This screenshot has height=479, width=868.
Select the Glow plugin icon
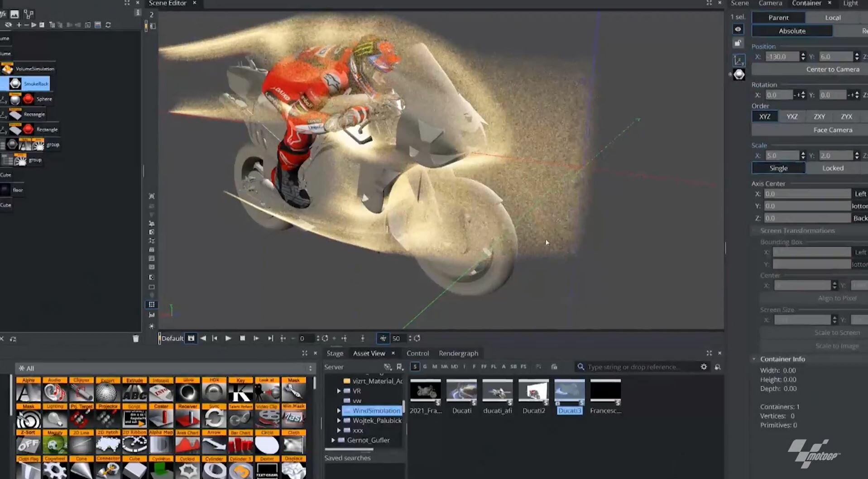187,390
